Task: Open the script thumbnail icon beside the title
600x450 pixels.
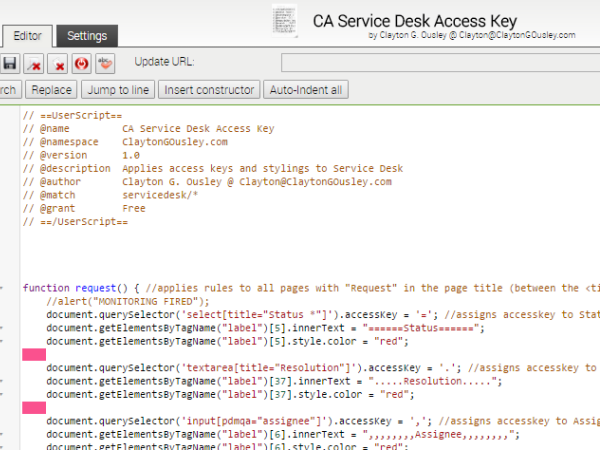Action: (x=285, y=21)
